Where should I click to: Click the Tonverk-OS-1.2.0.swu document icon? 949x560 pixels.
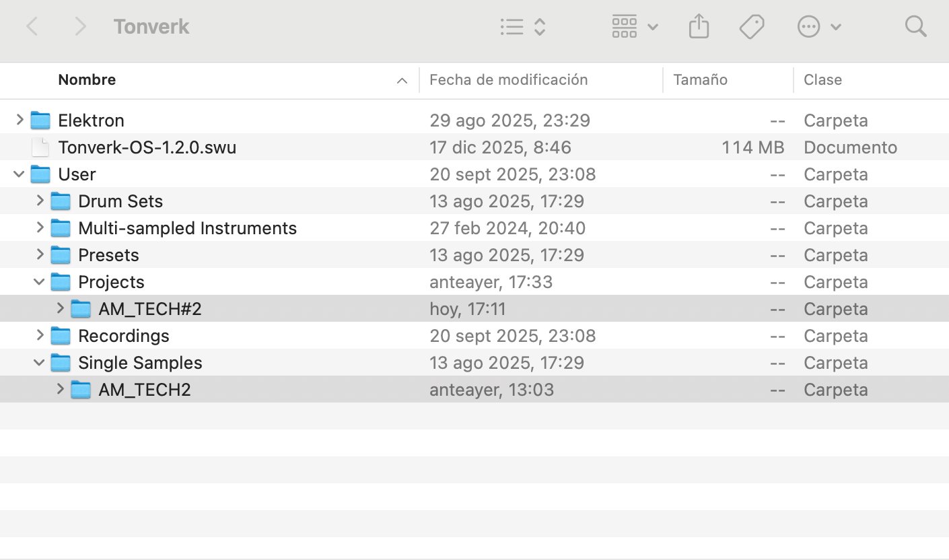pyautogui.click(x=41, y=147)
